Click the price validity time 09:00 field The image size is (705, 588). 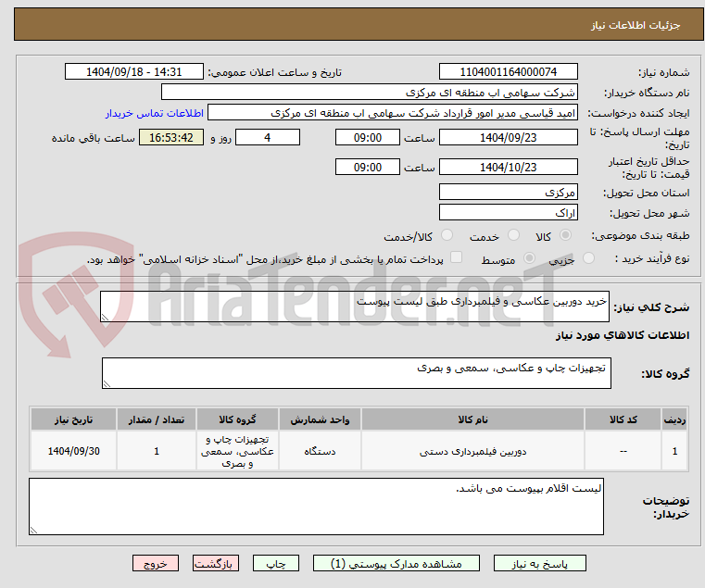pyautogui.click(x=368, y=168)
